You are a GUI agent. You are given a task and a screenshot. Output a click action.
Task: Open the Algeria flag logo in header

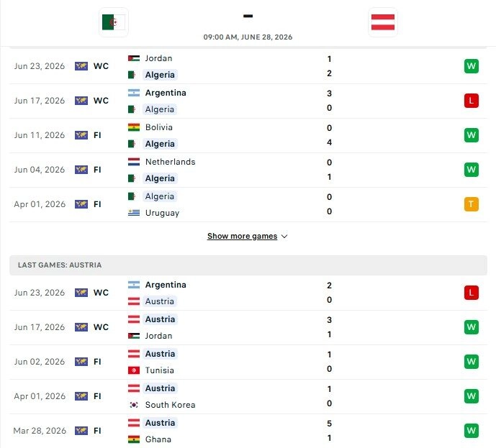[x=114, y=22]
